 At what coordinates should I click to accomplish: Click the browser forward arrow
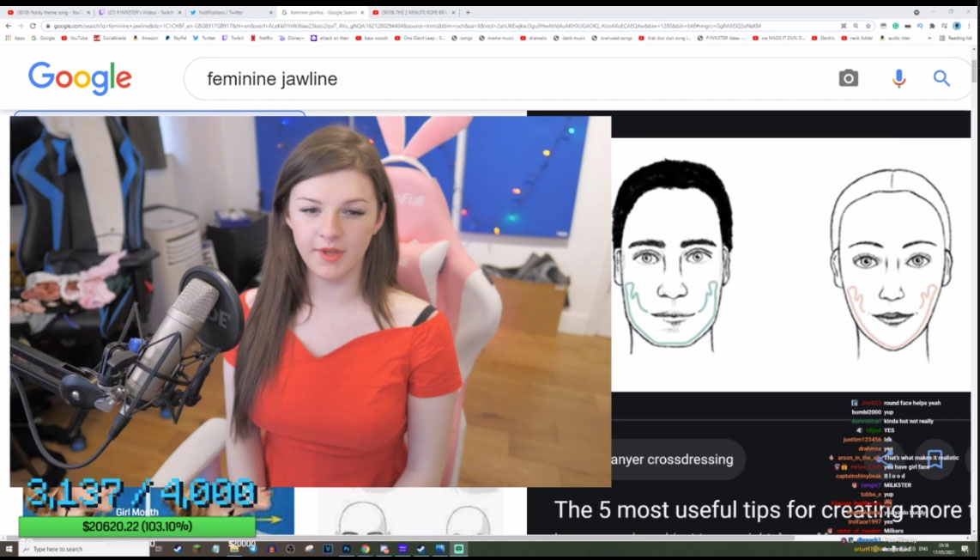(x=21, y=27)
